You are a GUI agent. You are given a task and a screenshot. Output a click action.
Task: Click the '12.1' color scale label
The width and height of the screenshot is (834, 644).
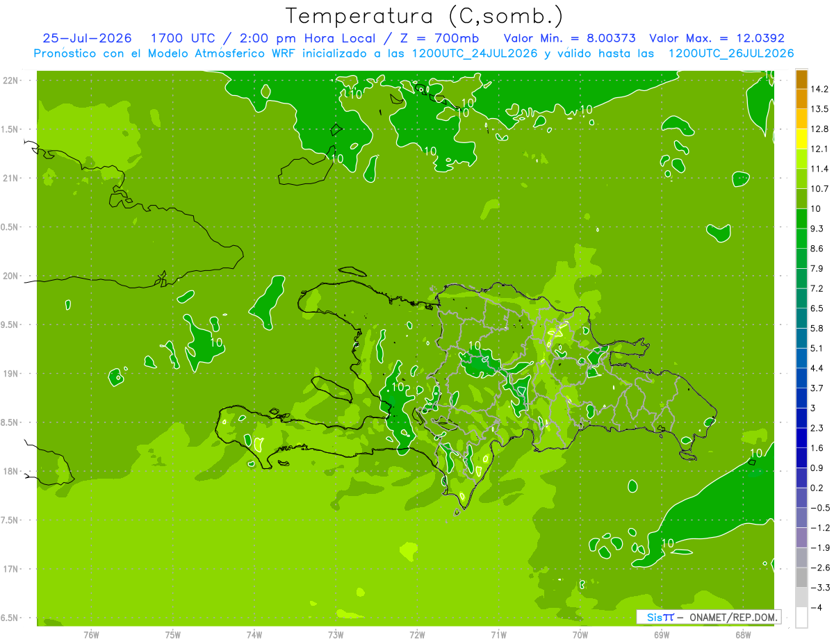[x=819, y=149]
